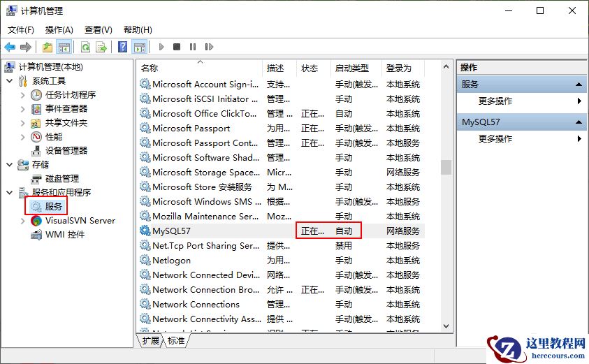Screen dimensions: 589x364
Task: Select the Network Connected Devi... service row
Action: click(282, 275)
